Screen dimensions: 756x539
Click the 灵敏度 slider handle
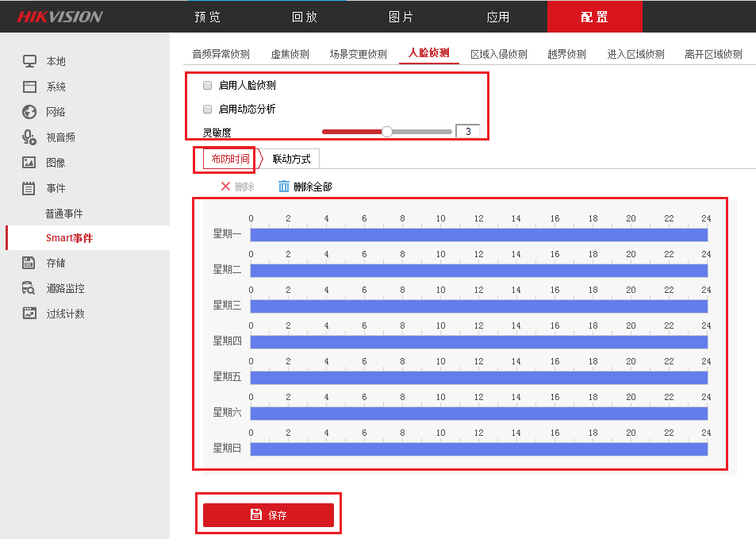[387, 132]
